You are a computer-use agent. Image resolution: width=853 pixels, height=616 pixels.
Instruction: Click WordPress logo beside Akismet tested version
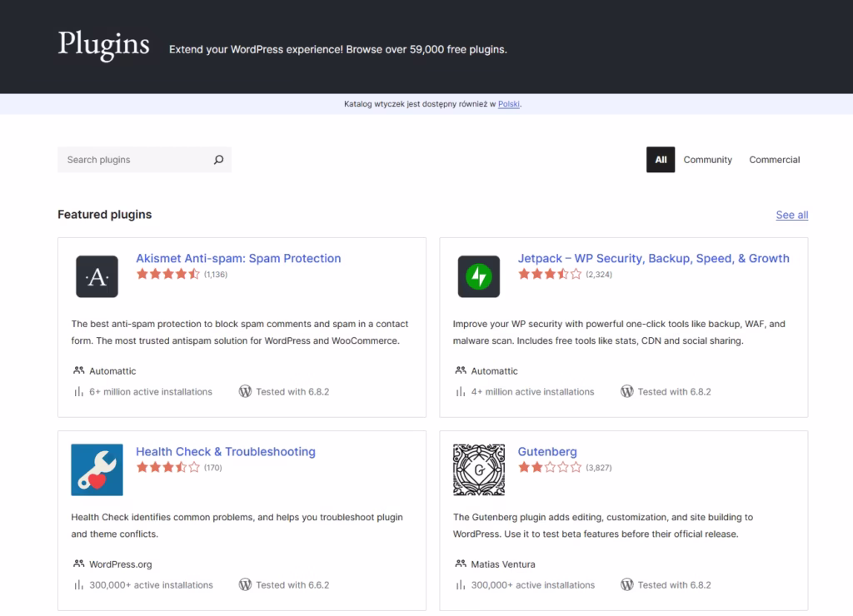click(x=245, y=391)
